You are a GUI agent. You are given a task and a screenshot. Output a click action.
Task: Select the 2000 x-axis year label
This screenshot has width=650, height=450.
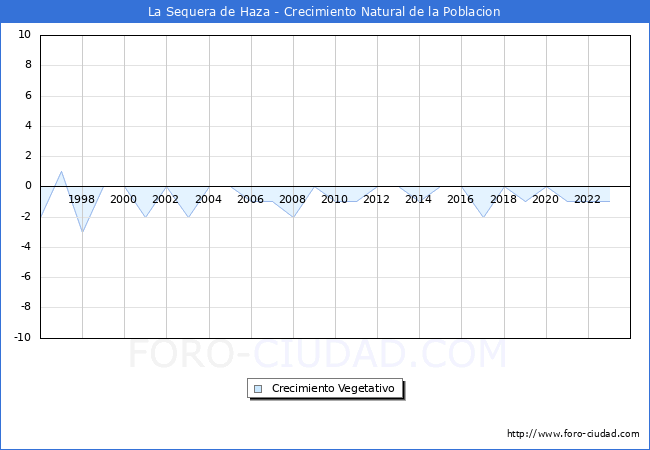tap(124, 199)
